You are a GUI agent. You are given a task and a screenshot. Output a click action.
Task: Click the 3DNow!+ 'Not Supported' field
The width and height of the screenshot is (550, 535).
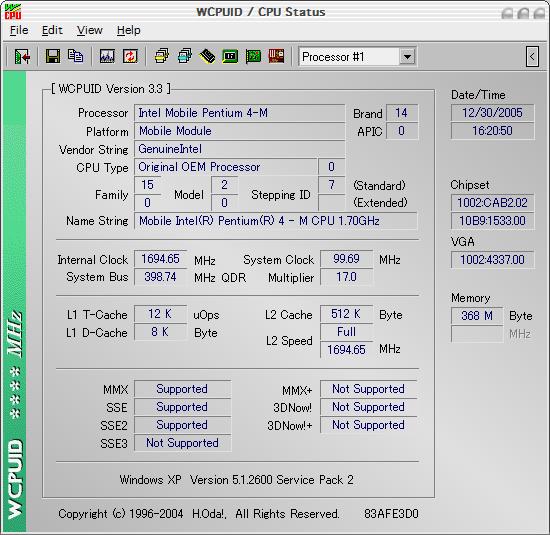(x=369, y=425)
